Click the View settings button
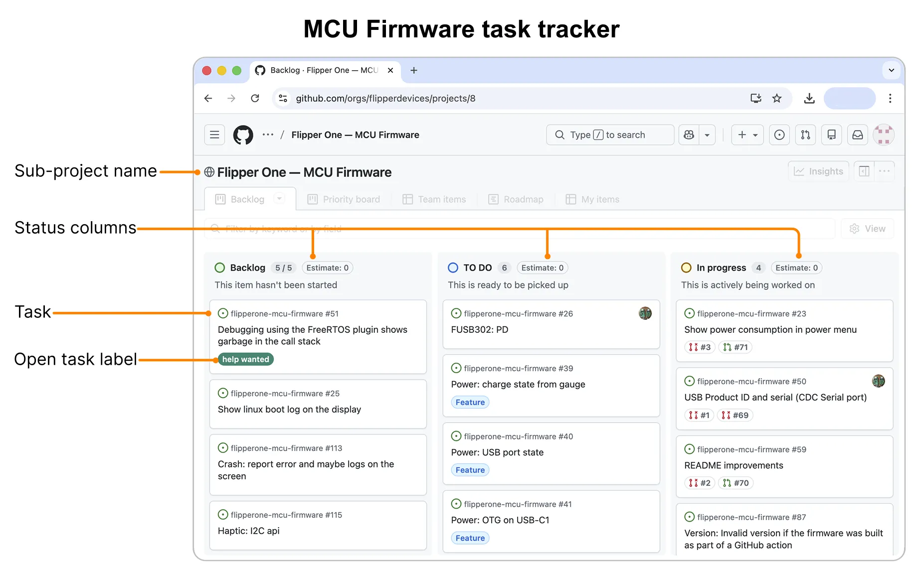Image resolution: width=924 pixels, height=572 pixels. pyautogui.click(x=868, y=229)
